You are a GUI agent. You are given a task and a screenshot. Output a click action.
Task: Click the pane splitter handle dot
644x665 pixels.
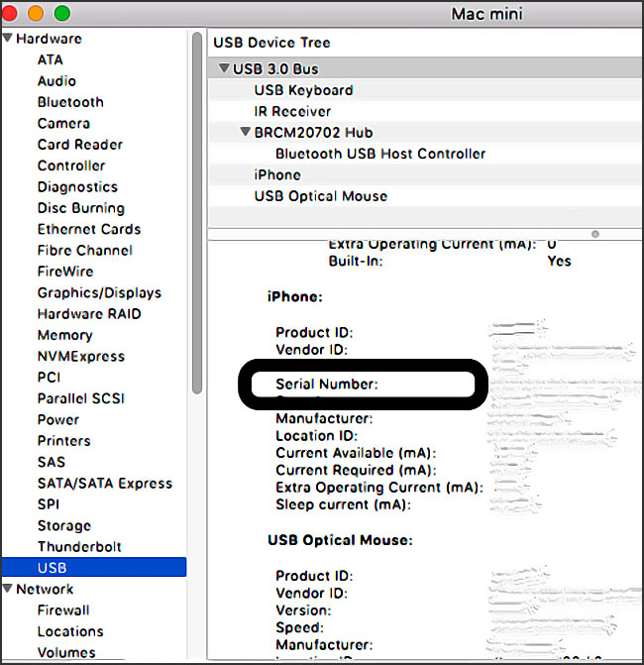[595, 234]
